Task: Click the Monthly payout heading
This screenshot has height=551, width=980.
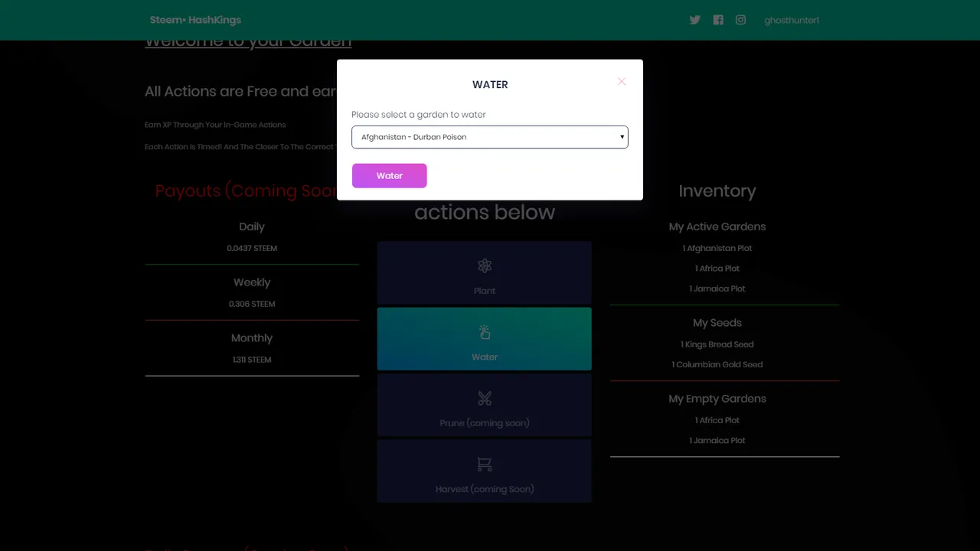Action: tap(252, 338)
